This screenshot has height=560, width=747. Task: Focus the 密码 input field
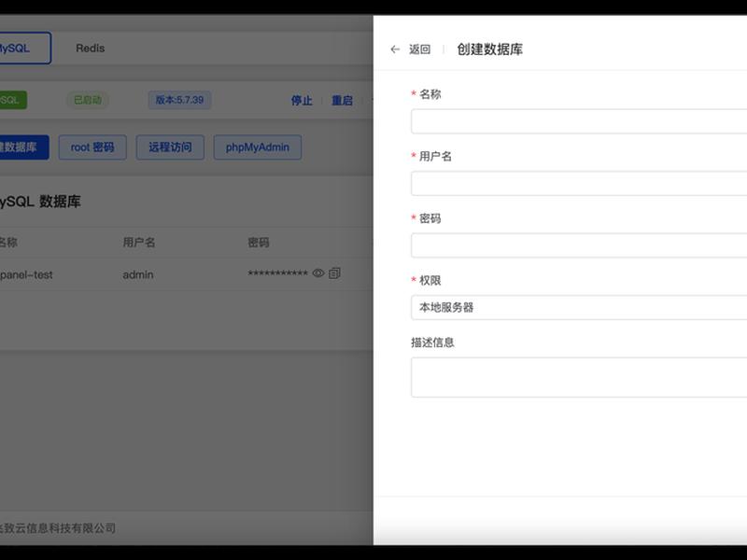(x=579, y=245)
